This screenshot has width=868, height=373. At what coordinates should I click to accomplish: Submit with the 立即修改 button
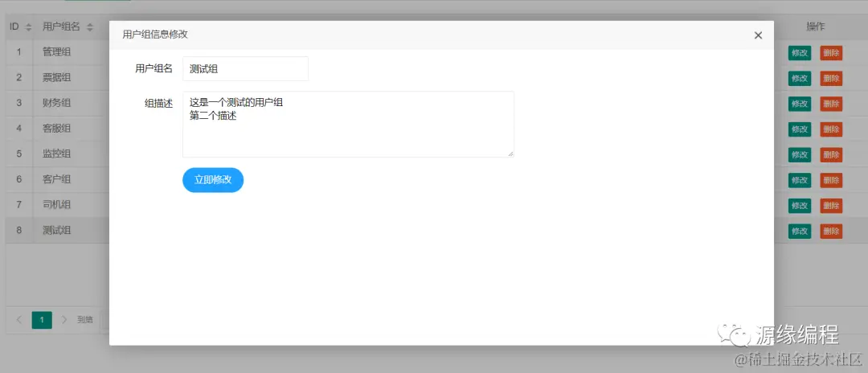coord(213,180)
